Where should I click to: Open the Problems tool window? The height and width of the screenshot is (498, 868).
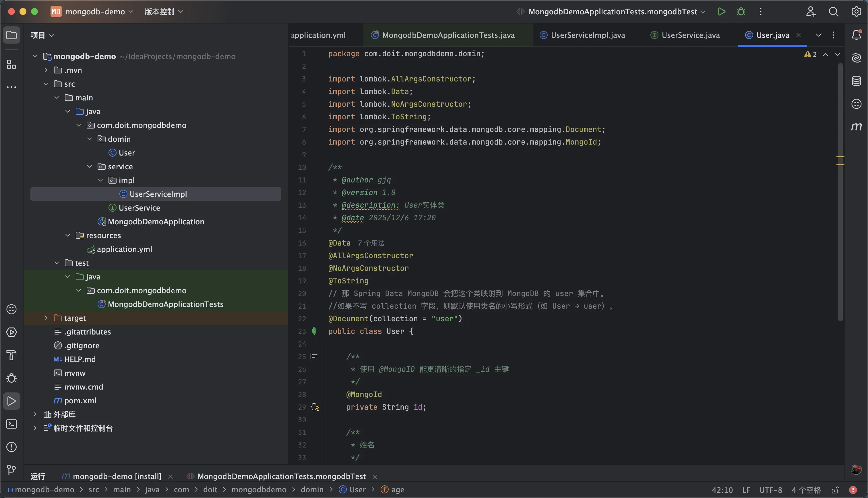coord(11,447)
